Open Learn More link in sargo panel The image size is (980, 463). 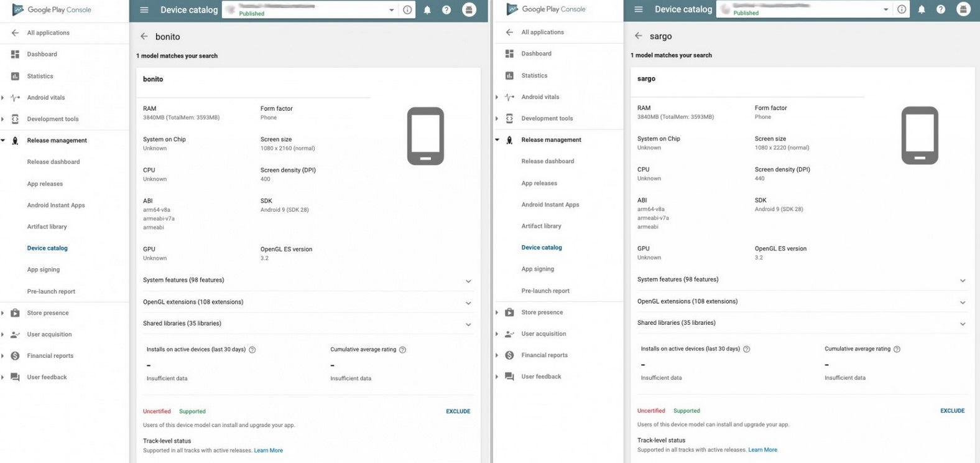tap(762, 450)
